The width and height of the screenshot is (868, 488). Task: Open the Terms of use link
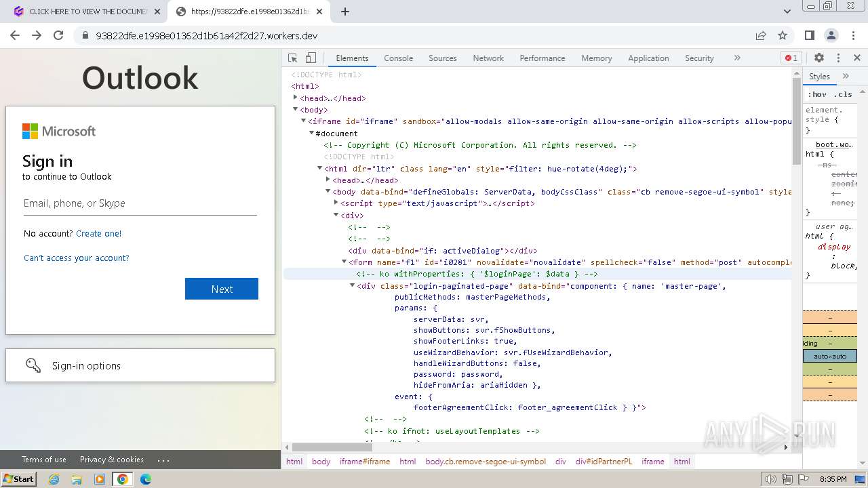click(x=44, y=459)
